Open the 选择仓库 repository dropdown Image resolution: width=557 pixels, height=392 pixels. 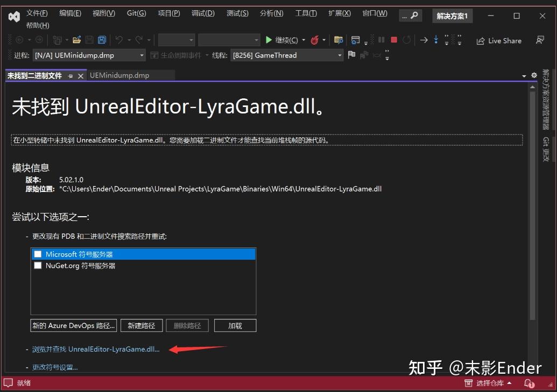click(489, 383)
